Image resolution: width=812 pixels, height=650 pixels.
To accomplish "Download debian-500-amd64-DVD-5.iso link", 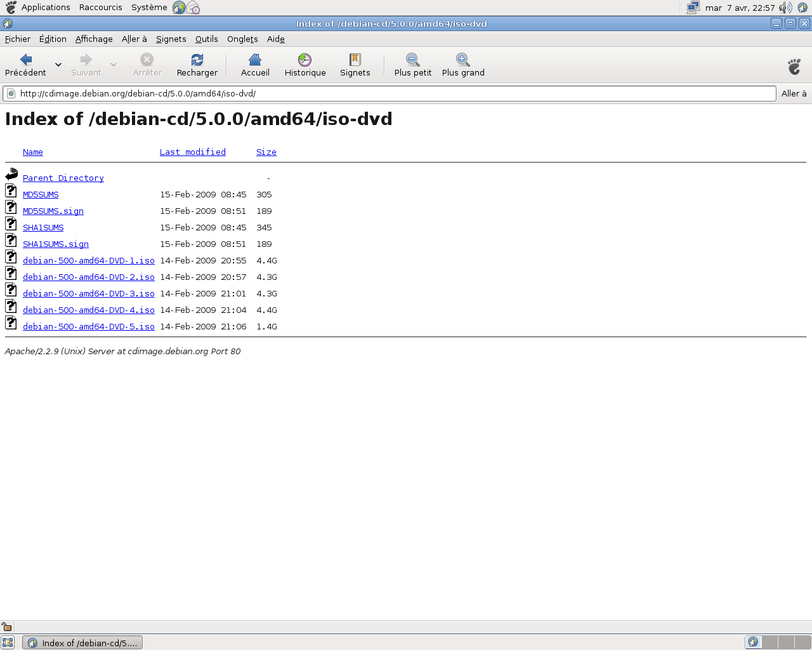I will (89, 327).
